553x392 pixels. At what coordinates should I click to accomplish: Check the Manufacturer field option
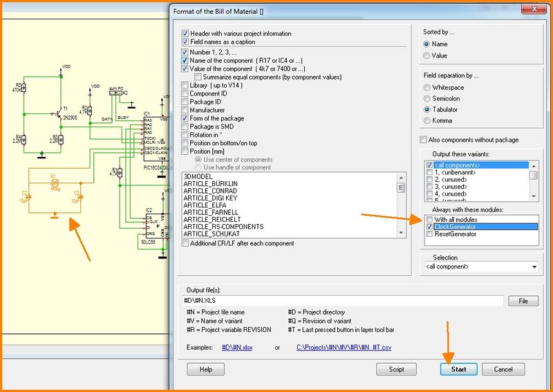pos(185,110)
